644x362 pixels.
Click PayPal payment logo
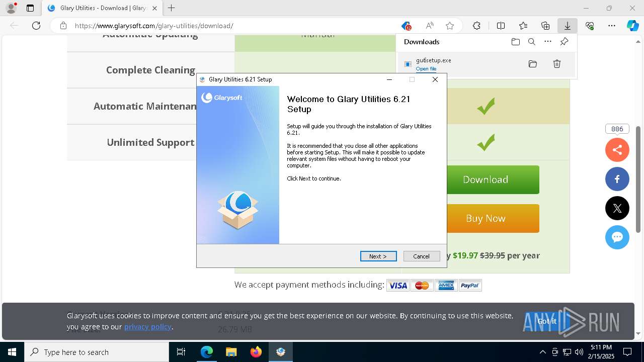(470, 286)
